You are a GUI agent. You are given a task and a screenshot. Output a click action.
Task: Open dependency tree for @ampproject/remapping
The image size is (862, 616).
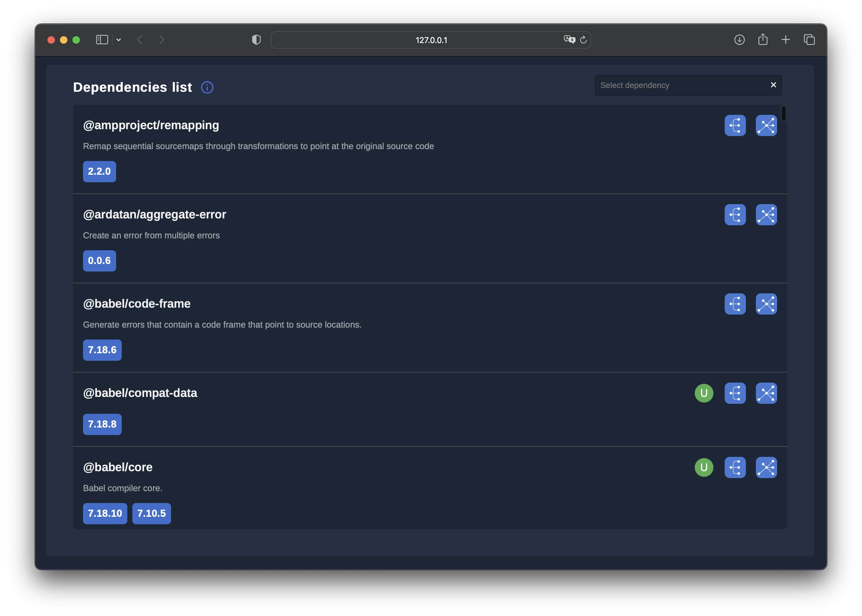[x=735, y=125]
